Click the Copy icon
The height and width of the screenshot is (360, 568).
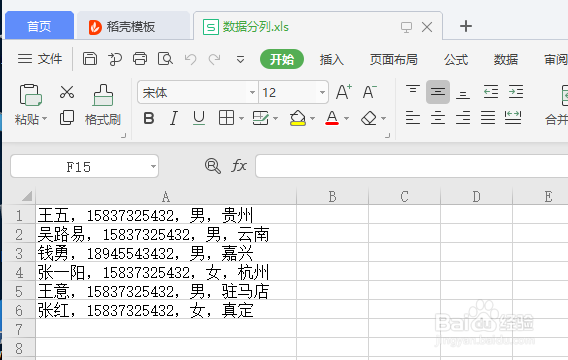coord(67,118)
